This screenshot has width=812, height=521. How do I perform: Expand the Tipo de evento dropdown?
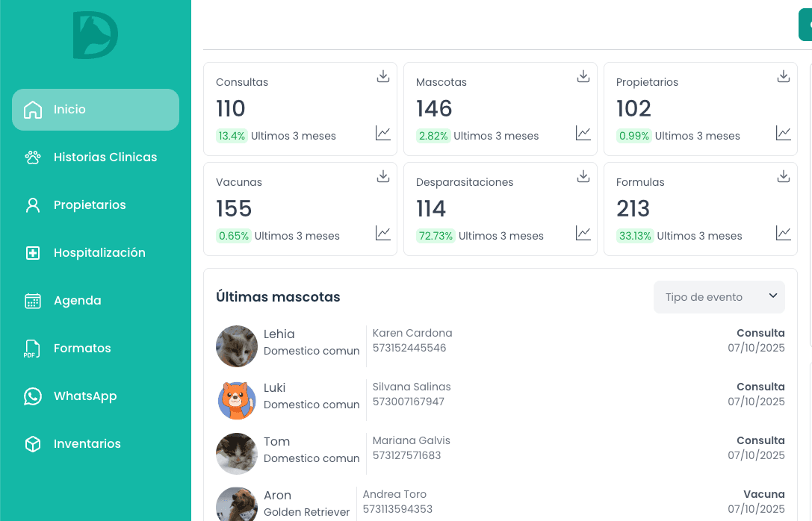point(719,297)
